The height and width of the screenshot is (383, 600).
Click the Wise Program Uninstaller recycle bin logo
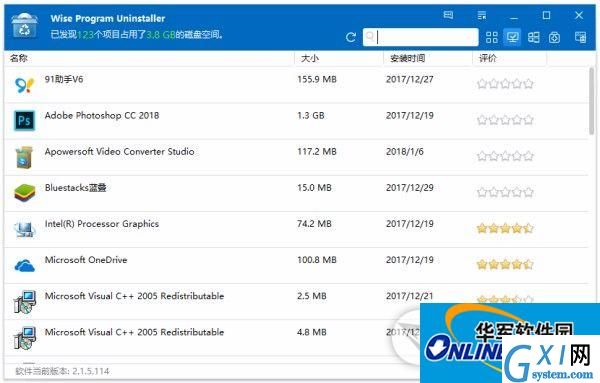pyautogui.click(x=24, y=25)
